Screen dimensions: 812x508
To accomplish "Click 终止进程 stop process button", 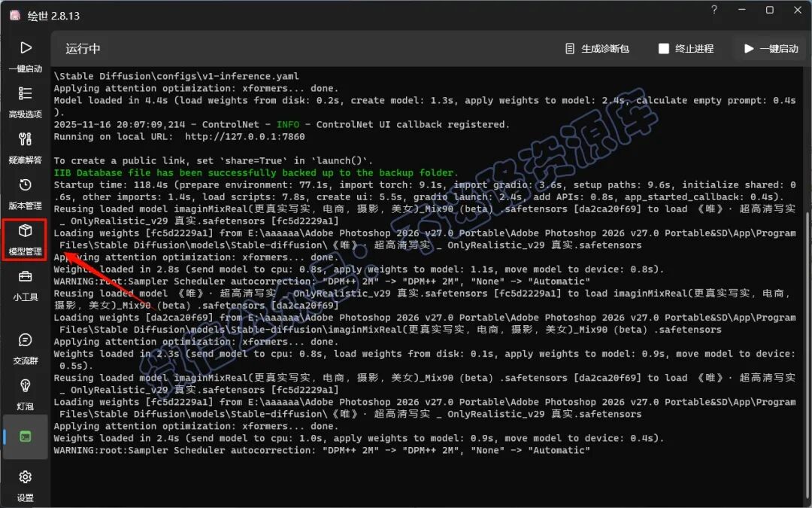I will pyautogui.click(x=686, y=49).
